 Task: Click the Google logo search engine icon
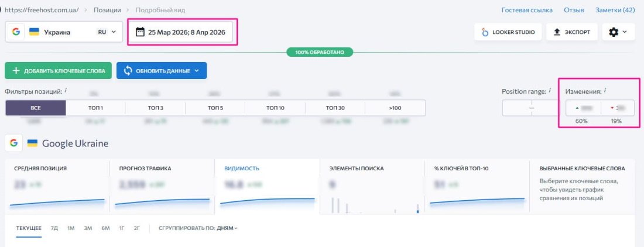coord(16,32)
